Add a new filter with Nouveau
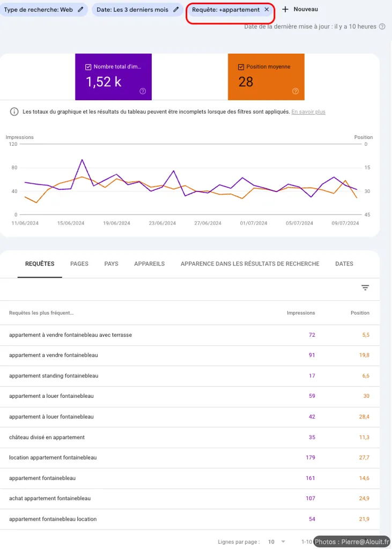 pyautogui.click(x=300, y=9)
